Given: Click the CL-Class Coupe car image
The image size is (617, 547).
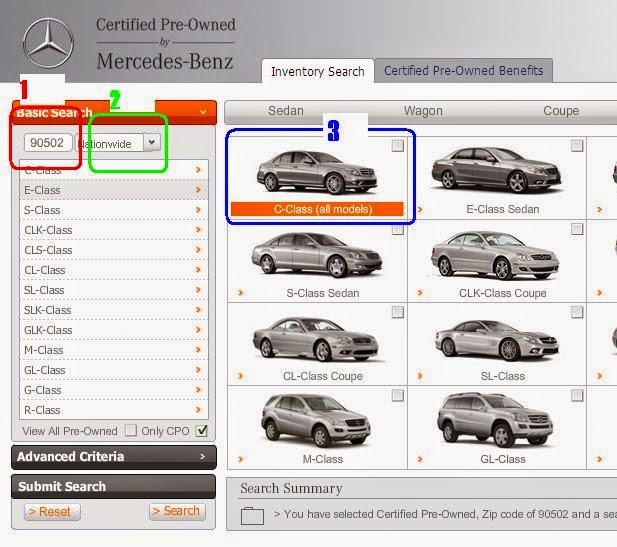Looking at the screenshot, I should [316, 339].
